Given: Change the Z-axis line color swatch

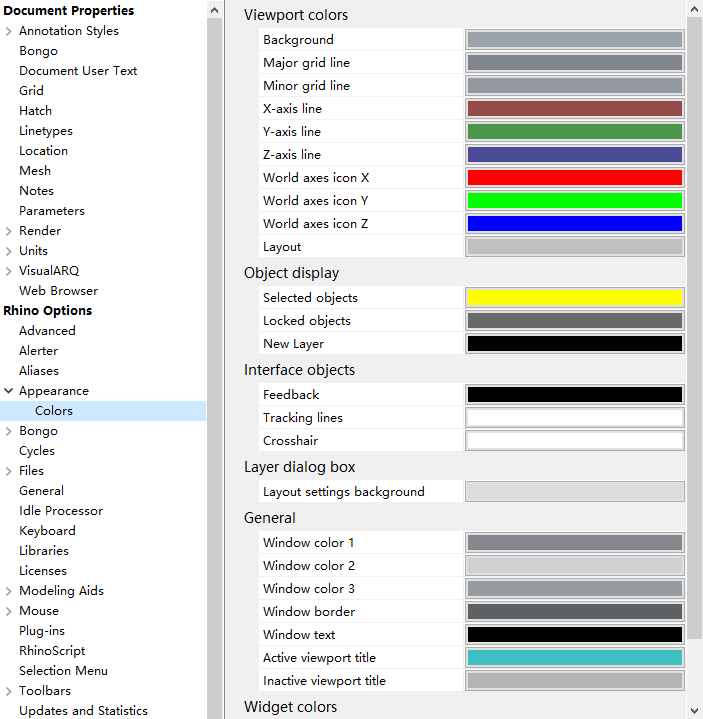Looking at the screenshot, I should click(575, 155).
